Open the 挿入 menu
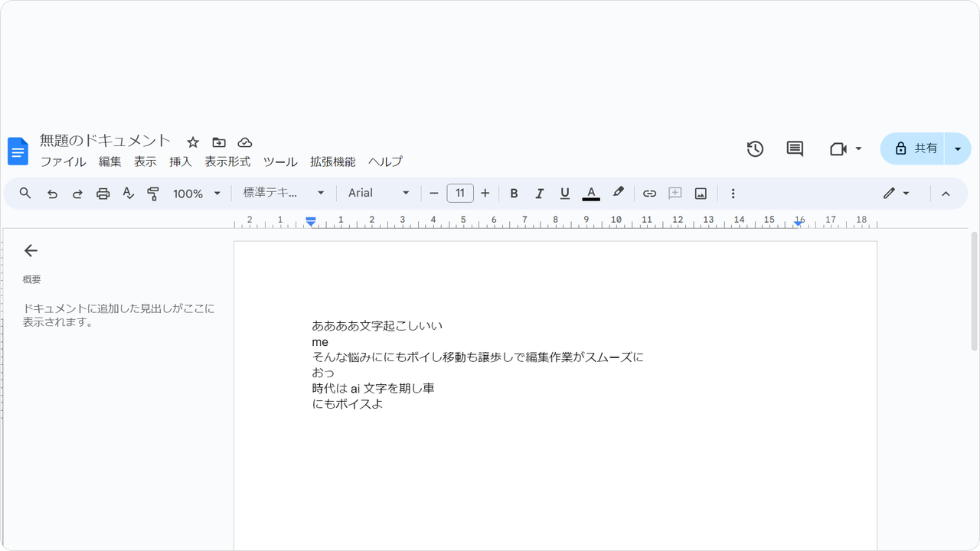Screen dimensions: 980x551 click(181, 161)
